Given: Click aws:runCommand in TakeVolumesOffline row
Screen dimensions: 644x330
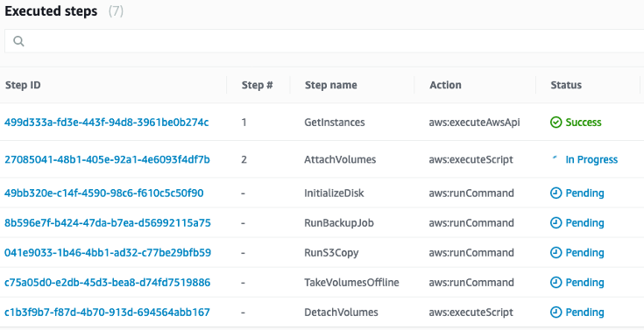Looking at the screenshot, I should (x=471, y=283).
